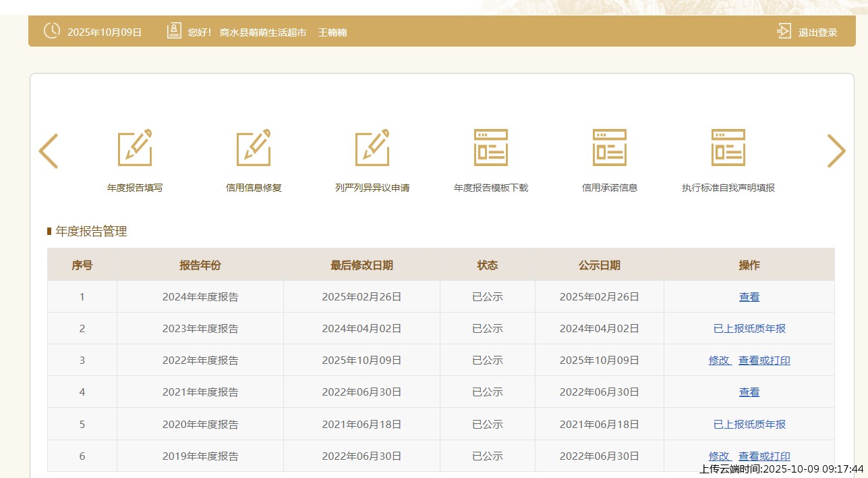Click 已上报纸质年报 for the 2023 report
This screenshot has width=868, height=478.
coord(749,329)
